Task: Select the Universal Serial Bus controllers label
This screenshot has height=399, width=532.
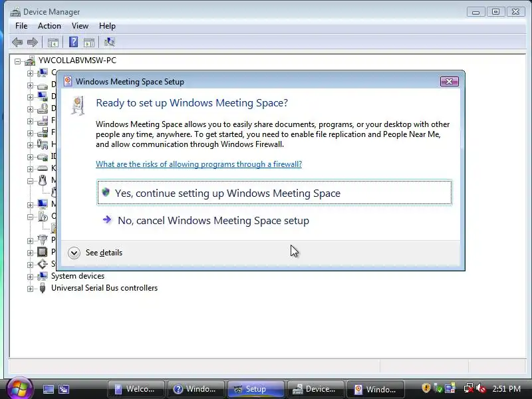Action: point(104,288)
